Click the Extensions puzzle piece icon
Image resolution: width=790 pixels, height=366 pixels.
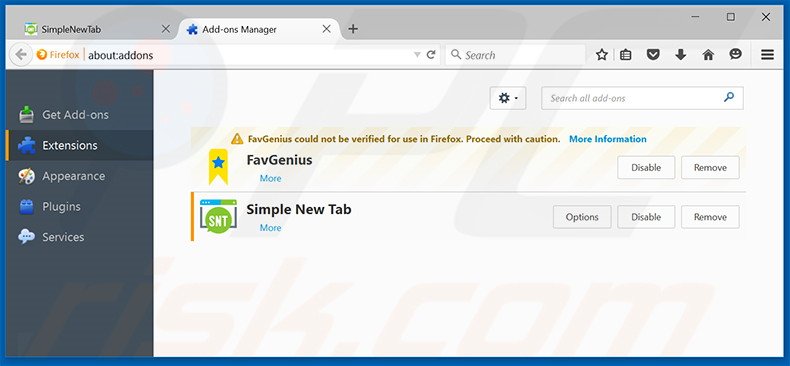(x=27, y=146)
